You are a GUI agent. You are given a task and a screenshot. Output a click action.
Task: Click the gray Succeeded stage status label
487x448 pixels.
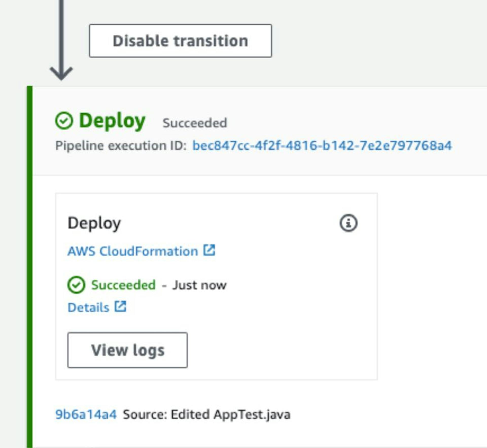195,123
